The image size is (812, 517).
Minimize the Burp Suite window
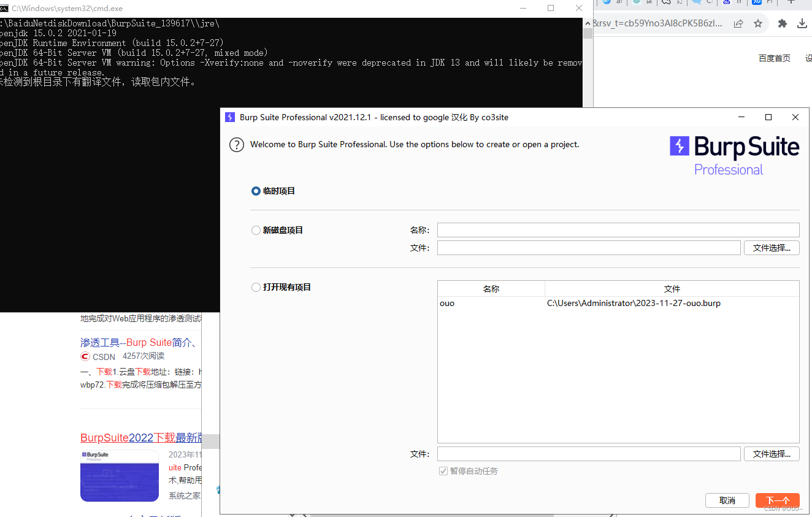tap(741, 117)
